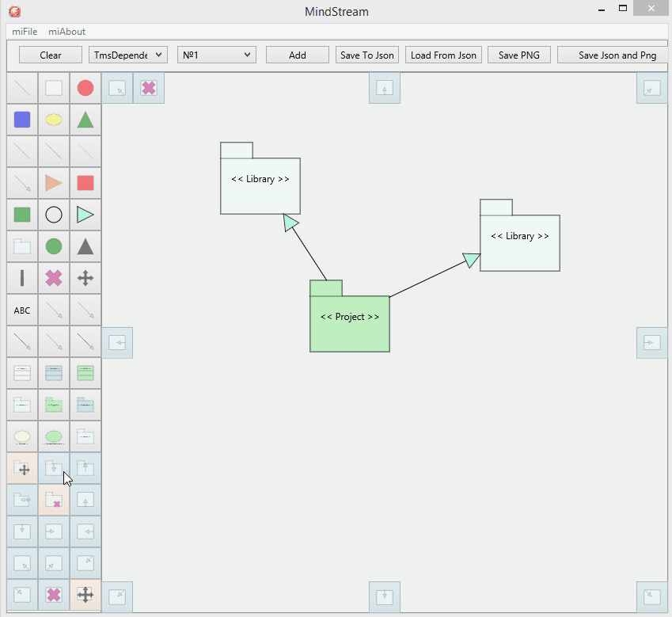Screen dimensions: 672x617
Task: Select the red circle shape tool
Action: point(85,88)
